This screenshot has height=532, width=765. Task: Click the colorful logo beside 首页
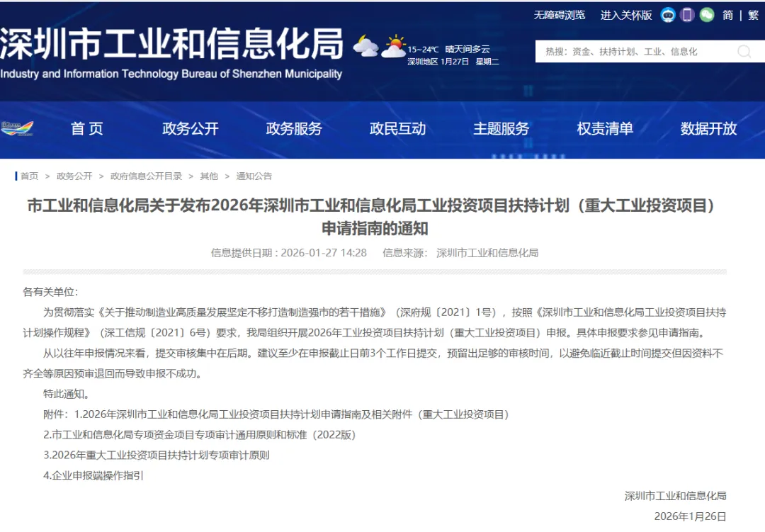(17, 128)
